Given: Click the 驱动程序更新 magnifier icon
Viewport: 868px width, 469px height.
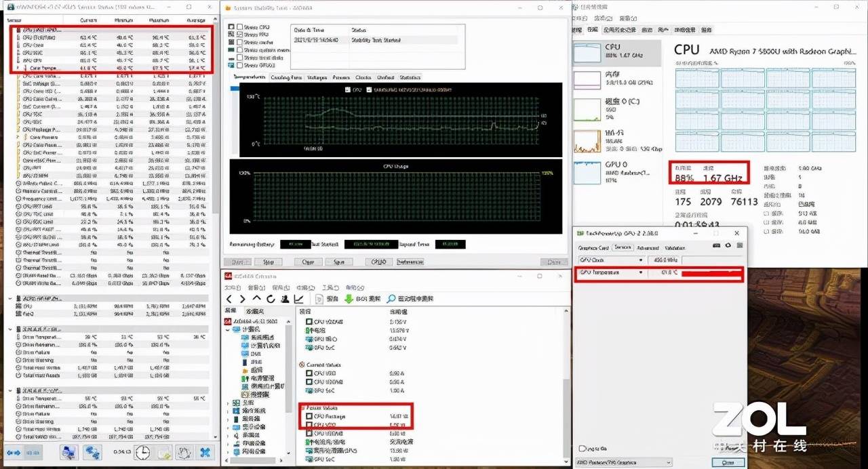Looking at the screenshot, I should click(391, 299).
